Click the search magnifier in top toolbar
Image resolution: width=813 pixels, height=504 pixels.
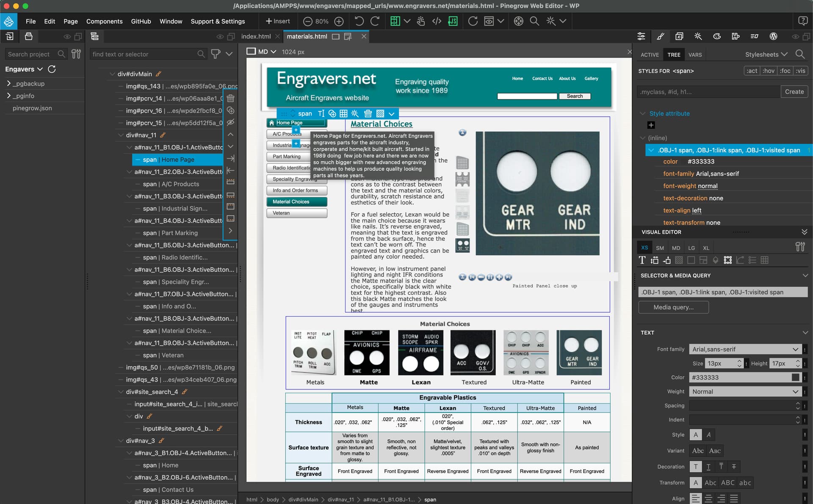(534, 21)
